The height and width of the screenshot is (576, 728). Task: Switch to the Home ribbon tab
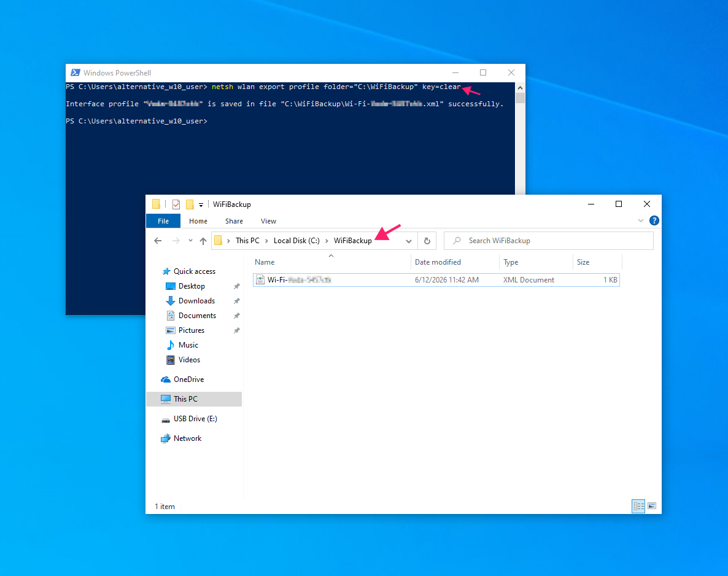pyautogui.click(x=198, y=221)
